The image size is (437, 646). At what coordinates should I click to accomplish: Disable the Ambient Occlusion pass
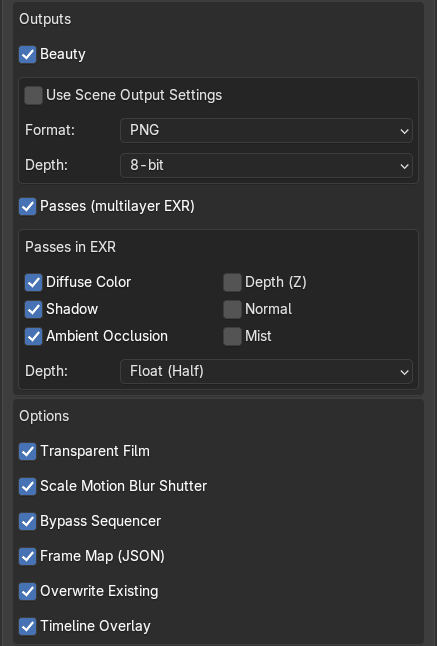point(33,336)
